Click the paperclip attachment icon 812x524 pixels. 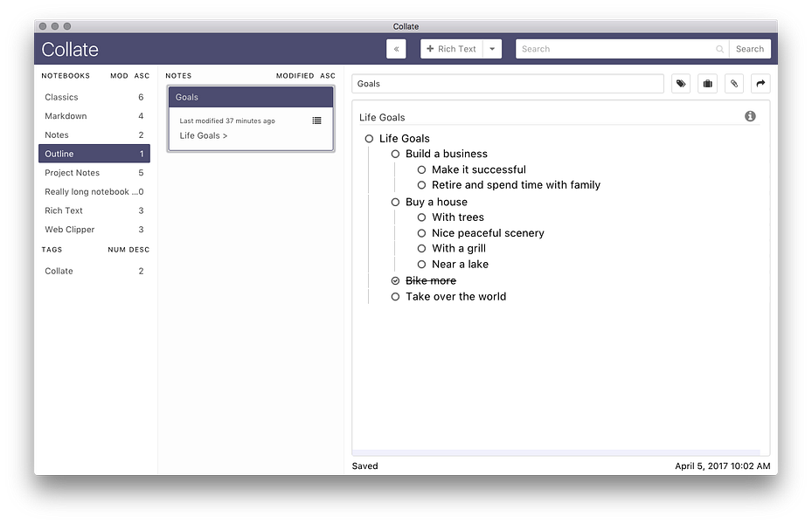click(734, 83)
